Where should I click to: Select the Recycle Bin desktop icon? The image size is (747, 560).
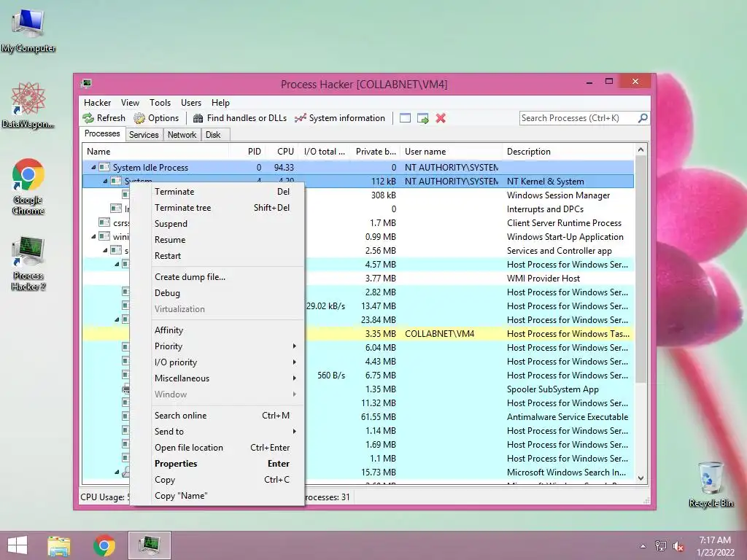pos(711,484)
